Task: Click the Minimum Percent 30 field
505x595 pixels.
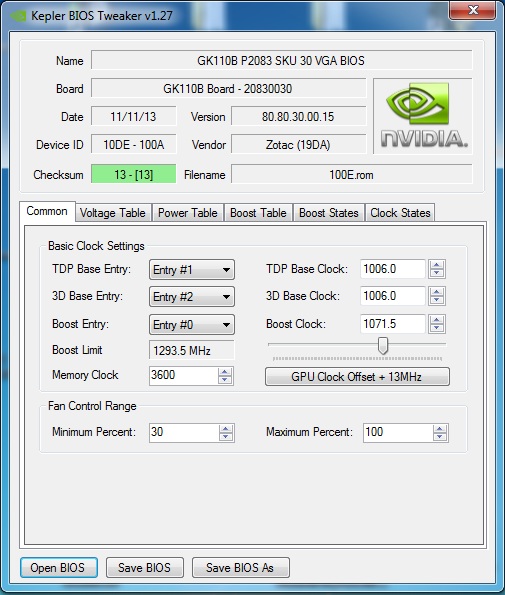Action: (184, 433)
